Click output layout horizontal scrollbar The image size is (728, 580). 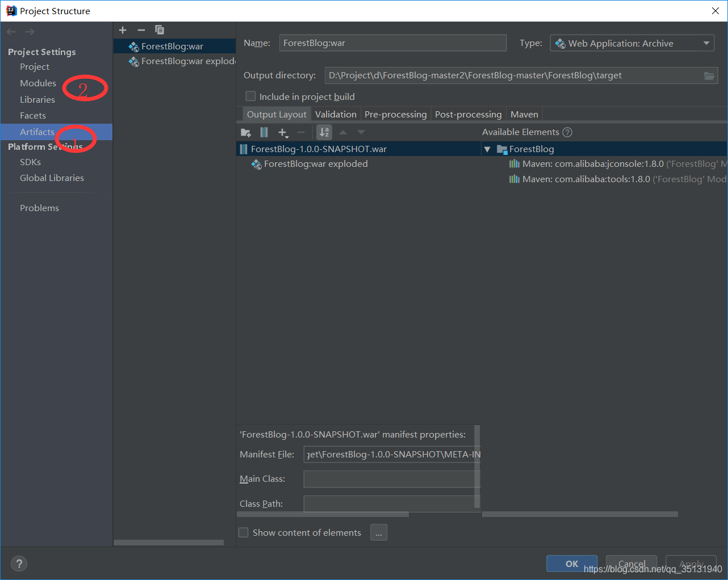pyautogui.click(x=323, y=514)
